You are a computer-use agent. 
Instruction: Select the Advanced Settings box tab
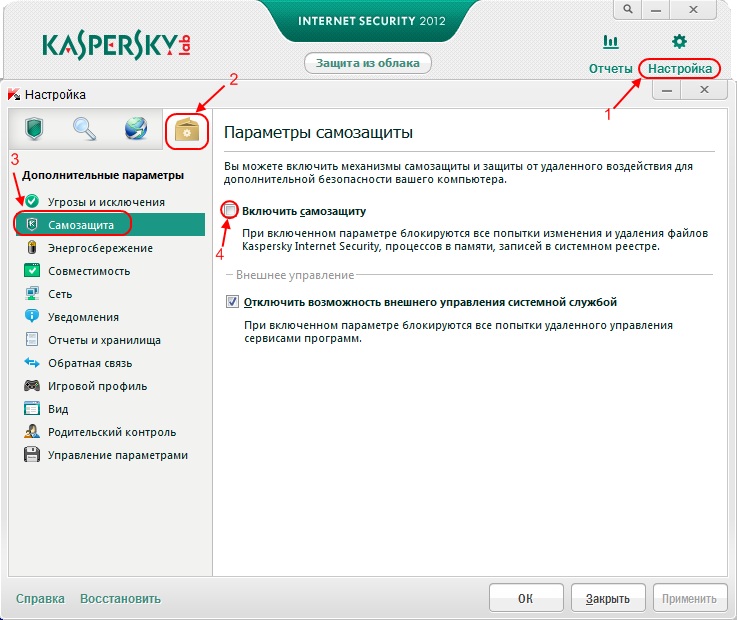tap(187, 130)
